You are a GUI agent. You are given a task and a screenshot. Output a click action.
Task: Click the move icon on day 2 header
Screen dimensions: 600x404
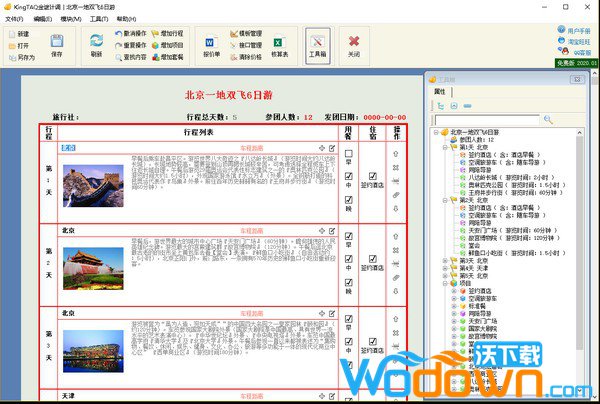tap(322, 231)
